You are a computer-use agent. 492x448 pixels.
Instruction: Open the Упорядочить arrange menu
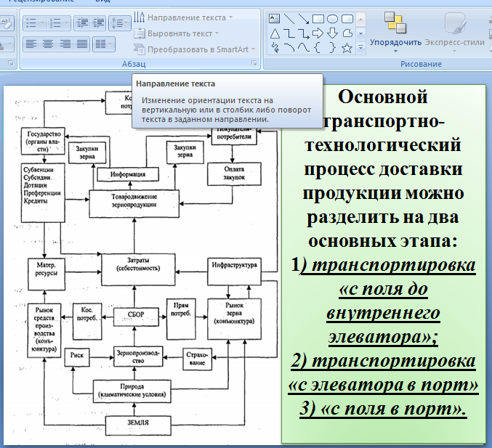click(x=395, y=33)
